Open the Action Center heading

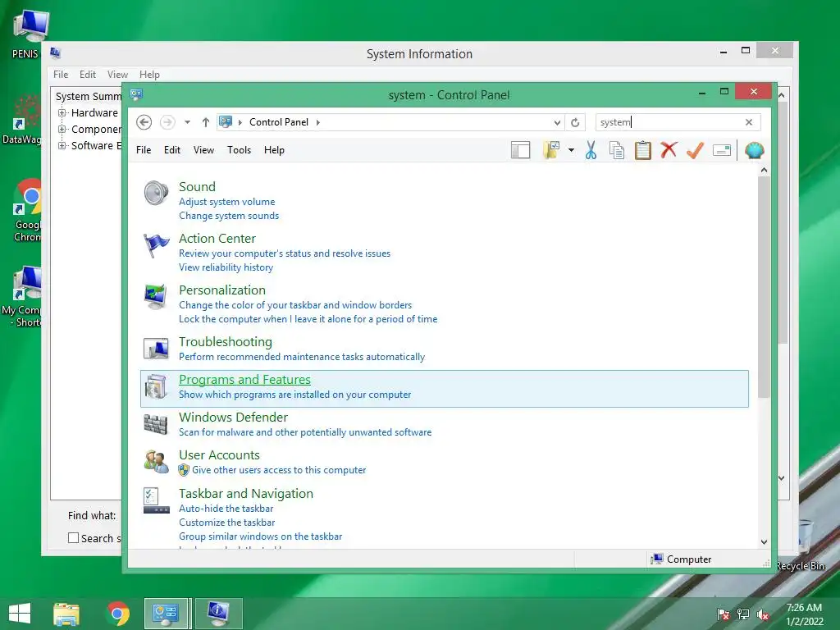pyautogui.click(x=217, y=239)
